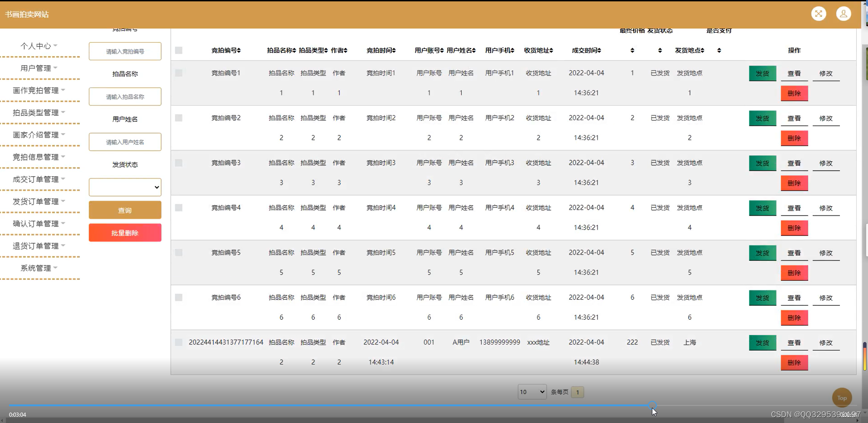Click the 书画拍卖网站 site title
This screenshot has width=868, height=423.
(x=27, y=14)
